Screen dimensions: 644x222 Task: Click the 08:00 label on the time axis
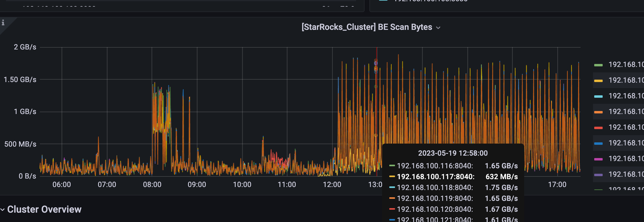coord(152,185)
